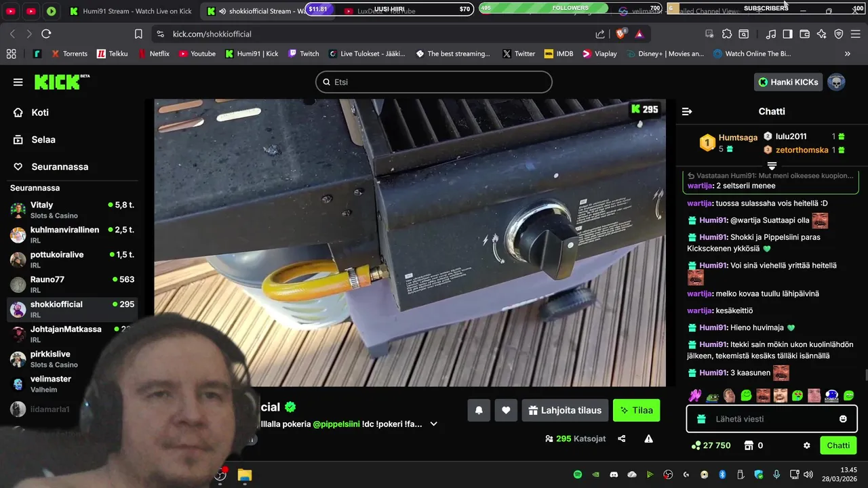868x488 pixels.
Task: Open kuhlmanvirallinen channel
Action: 73,235
